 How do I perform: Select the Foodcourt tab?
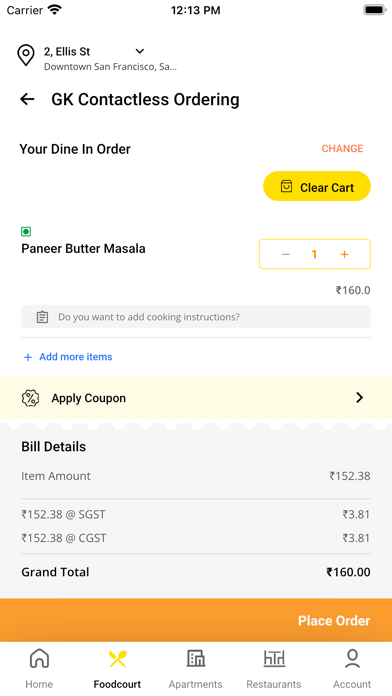click(117, 668)
